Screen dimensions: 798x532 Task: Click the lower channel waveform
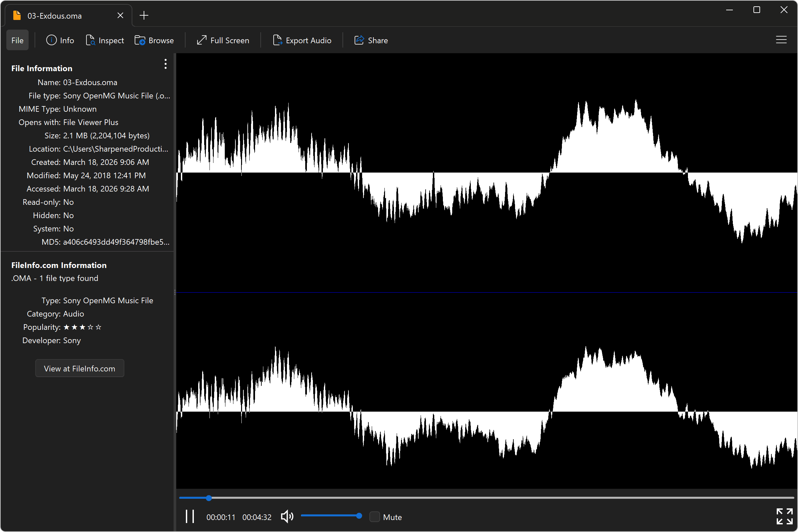(x=486, y=411)
